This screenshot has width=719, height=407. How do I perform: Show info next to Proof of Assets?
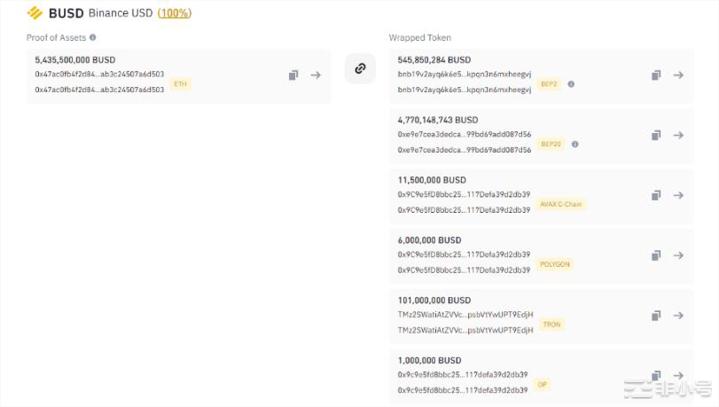(93, 37)
